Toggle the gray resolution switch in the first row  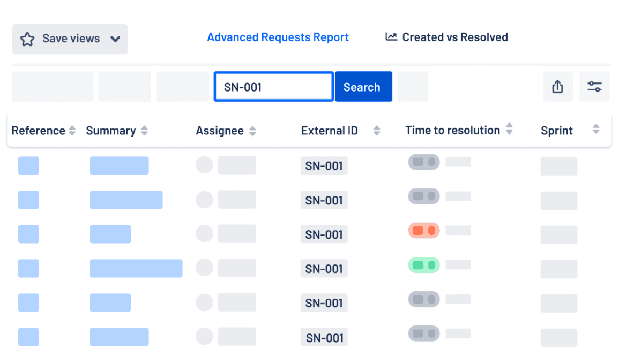(424, 162)
